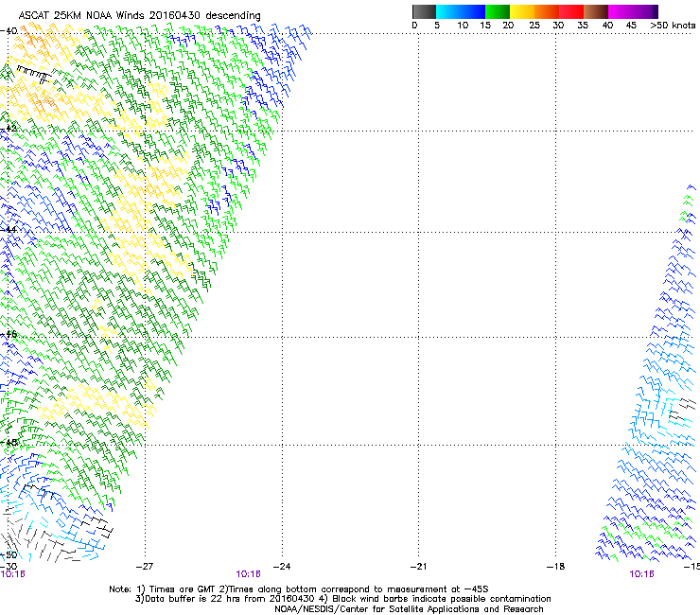Click 'NOAA/NESDIS/Center for Satellite Applications and Research' credit

tap(409, 609)
